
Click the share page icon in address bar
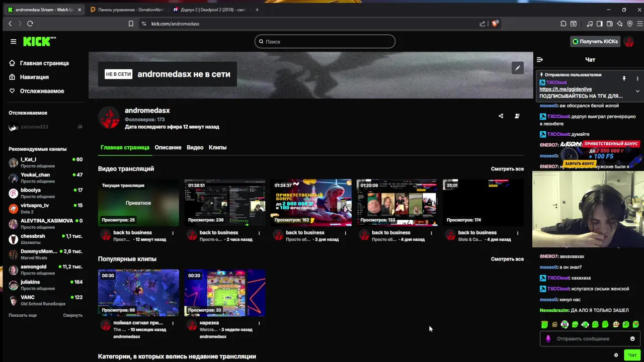coord(482,24)
